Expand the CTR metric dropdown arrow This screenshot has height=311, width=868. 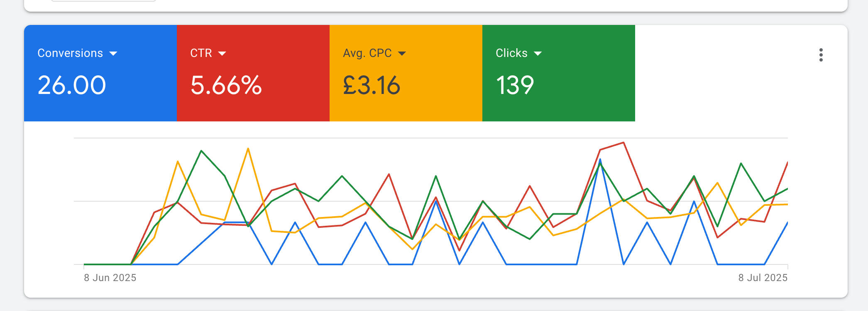click(222, 54)
